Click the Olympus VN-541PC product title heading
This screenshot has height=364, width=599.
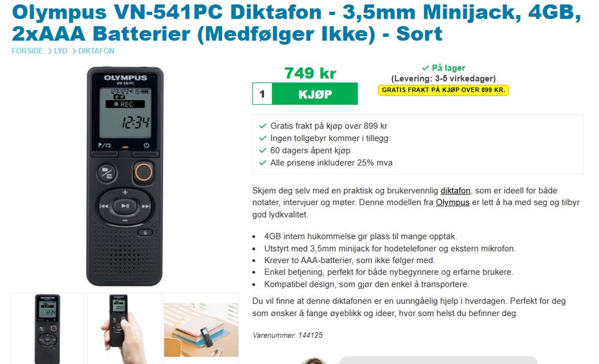(296, 23)
